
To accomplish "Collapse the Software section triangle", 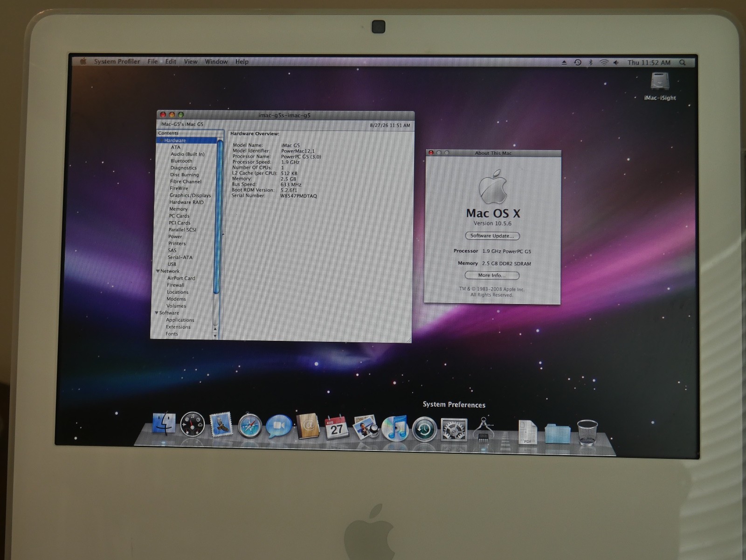I will pos(156,313).
